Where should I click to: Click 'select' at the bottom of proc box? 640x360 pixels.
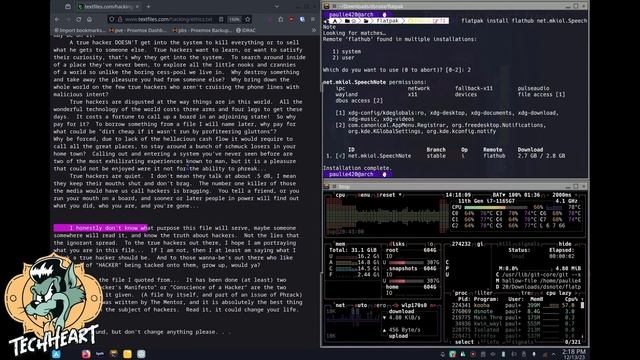[464, 342]
